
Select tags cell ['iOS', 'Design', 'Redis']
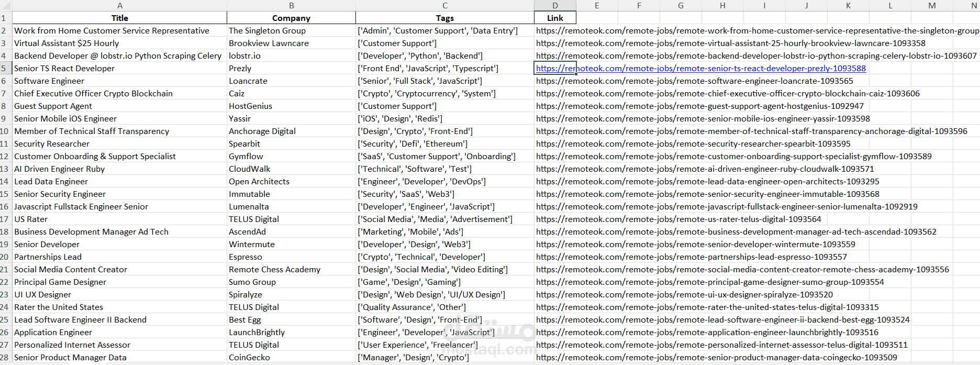click(444, 118)
